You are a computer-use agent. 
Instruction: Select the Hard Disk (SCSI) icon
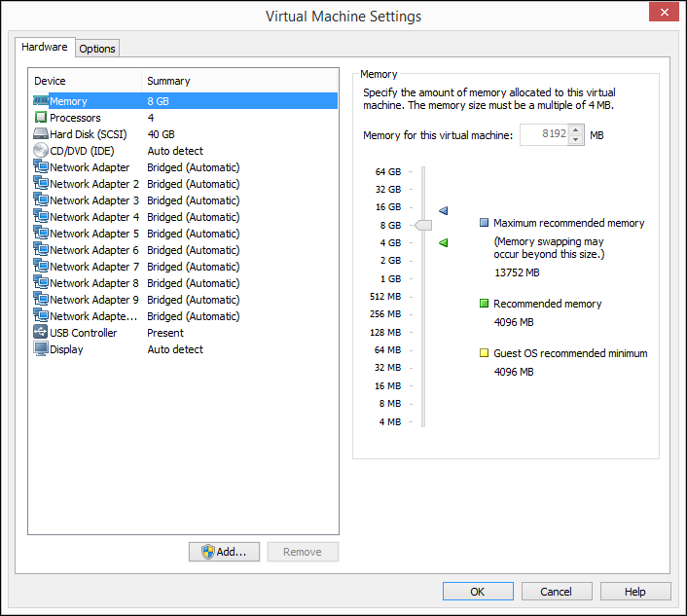[x=41, y=134]
